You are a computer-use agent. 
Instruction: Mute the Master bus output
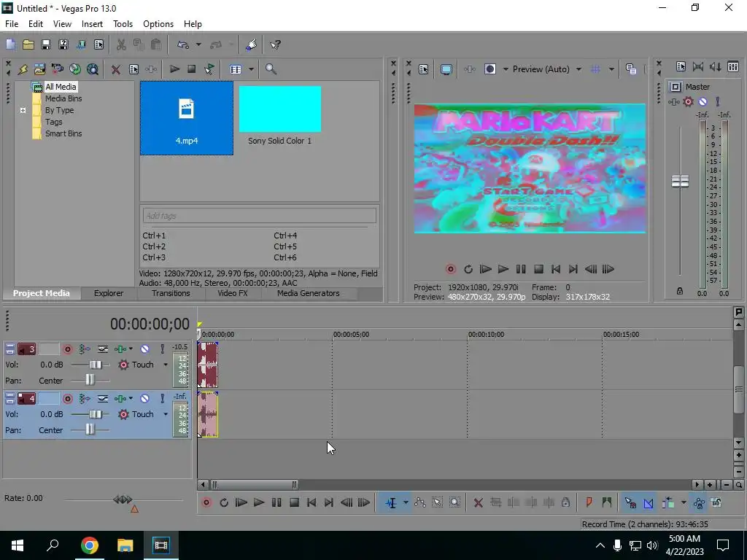pos(703,101)
